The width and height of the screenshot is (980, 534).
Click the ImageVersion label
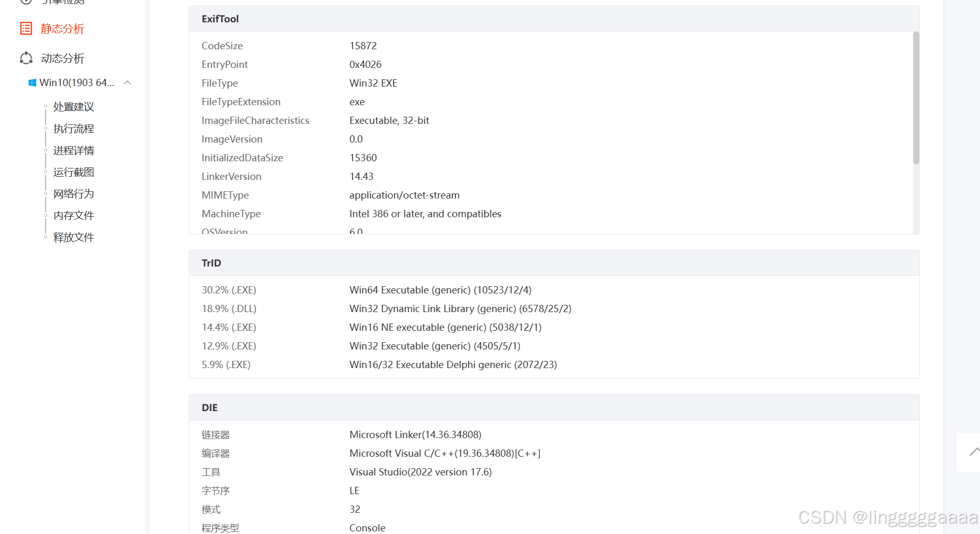(232, 139)
